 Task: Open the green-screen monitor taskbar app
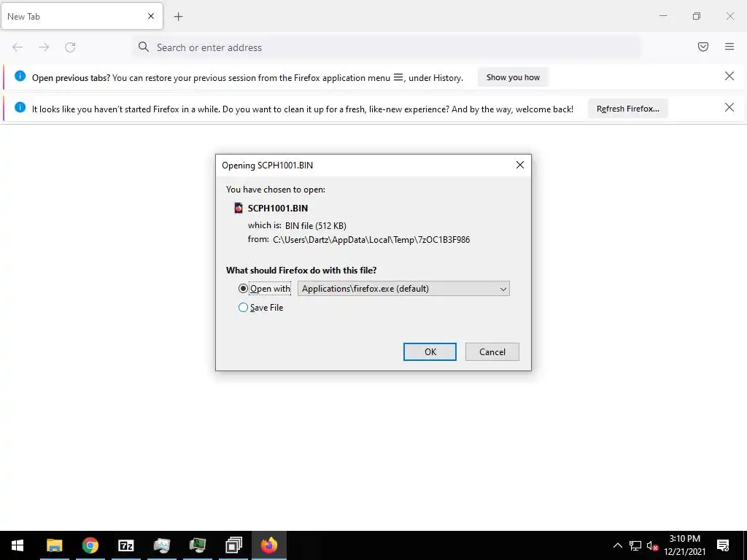click(x=197, y=545)
